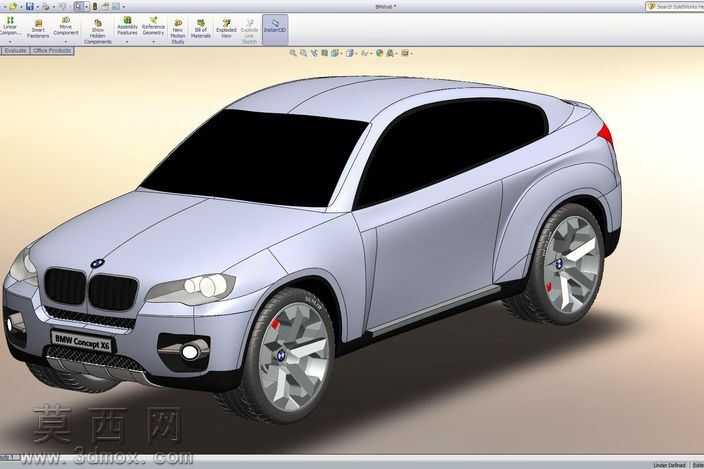The height and width of the screenshot is (469, 704).
Task: Switch to the Evaluate tab
Action: coord(15,51)
